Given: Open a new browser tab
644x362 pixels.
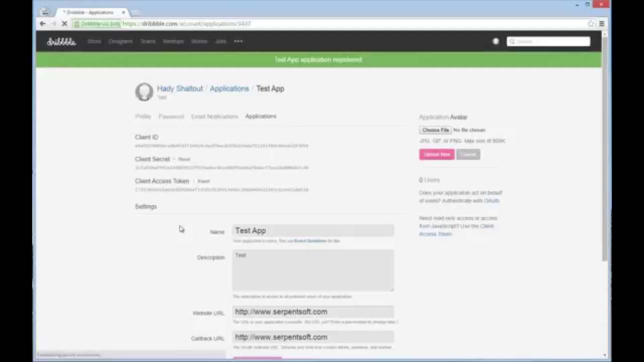Looking at the screenshot, I should (136, 12).
